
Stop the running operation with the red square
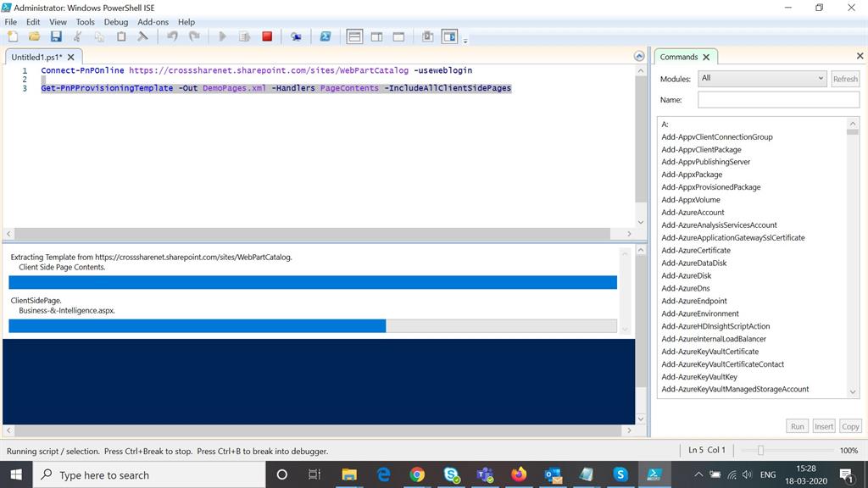click(x=267, y=36)
